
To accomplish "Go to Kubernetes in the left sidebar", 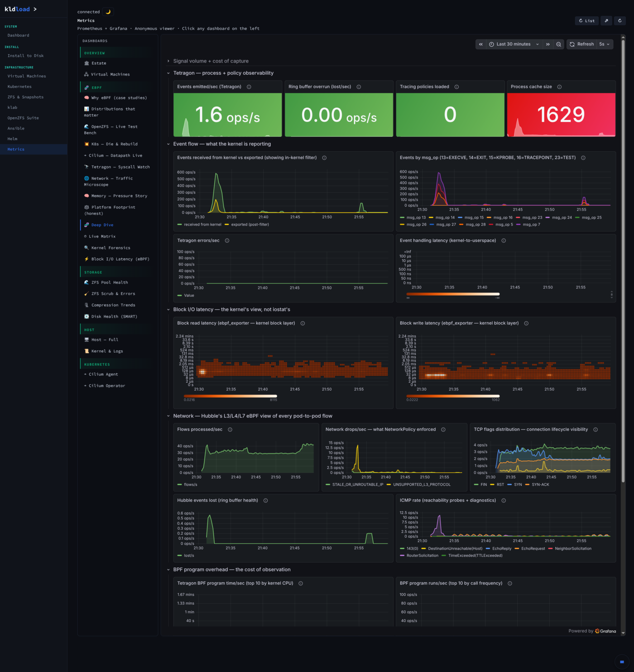I will 19,87.
